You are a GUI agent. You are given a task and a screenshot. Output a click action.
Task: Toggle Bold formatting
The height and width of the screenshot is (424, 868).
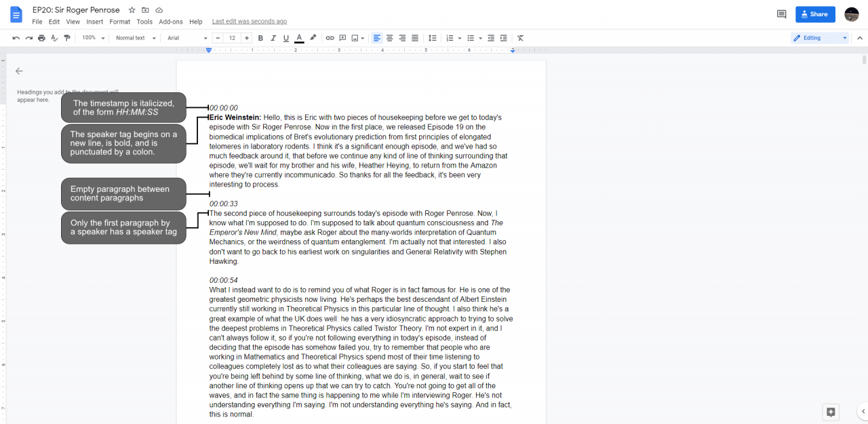click(260, 38)
